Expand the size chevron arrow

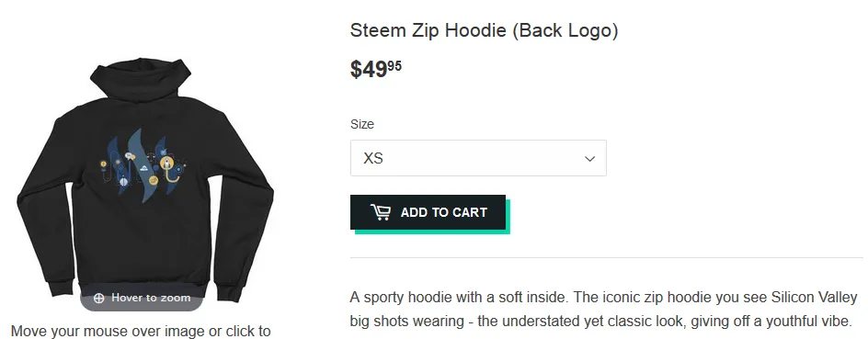(590, 159)
